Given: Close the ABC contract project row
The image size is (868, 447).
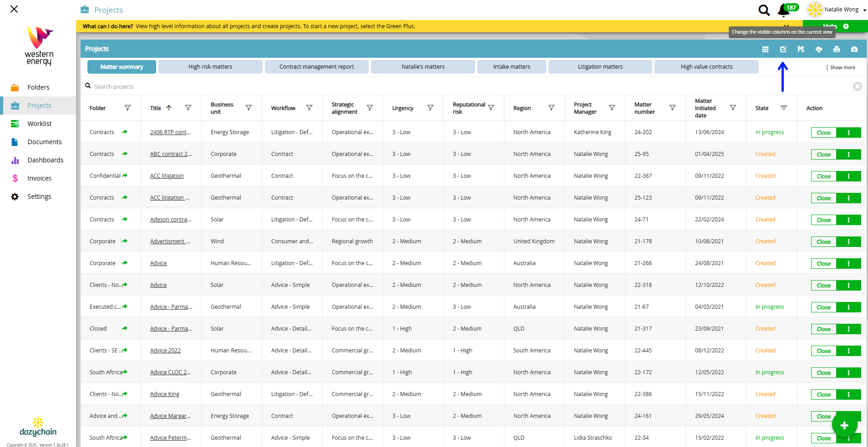Looking at the screenshot, I should 823,155.
